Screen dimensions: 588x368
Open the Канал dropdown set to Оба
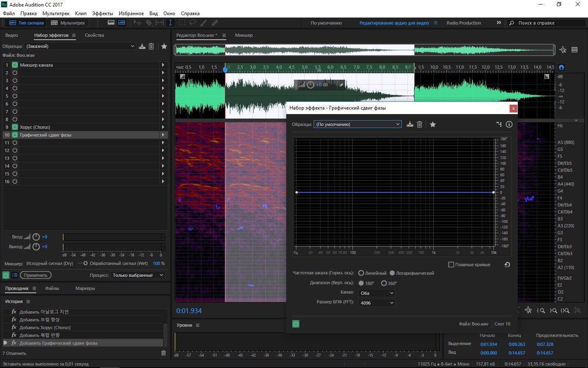point(376,293)
